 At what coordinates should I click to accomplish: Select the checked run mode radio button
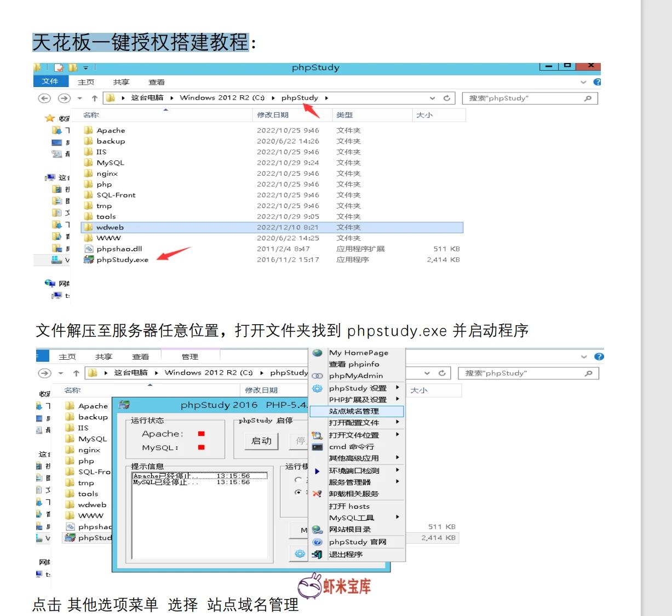click(298, 492)
